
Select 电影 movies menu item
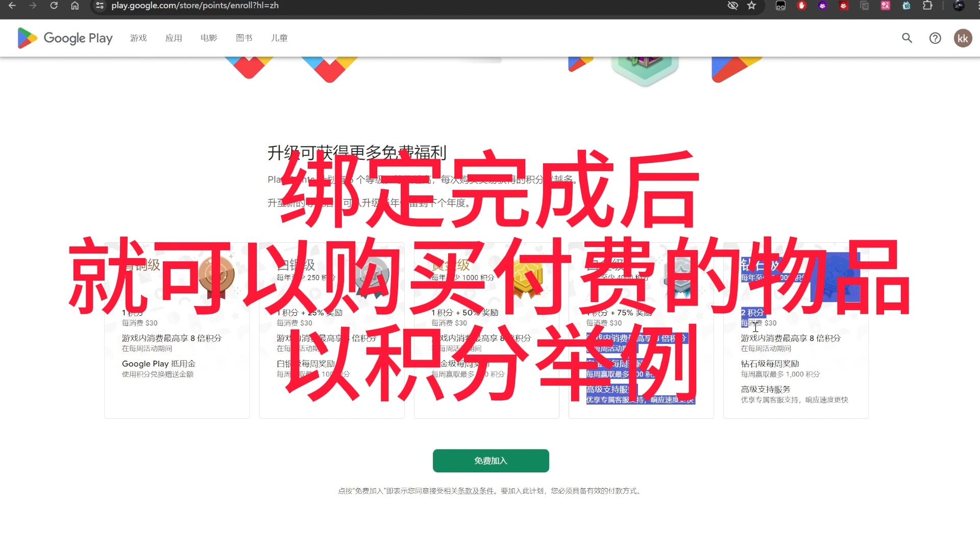tap(209, 38)
